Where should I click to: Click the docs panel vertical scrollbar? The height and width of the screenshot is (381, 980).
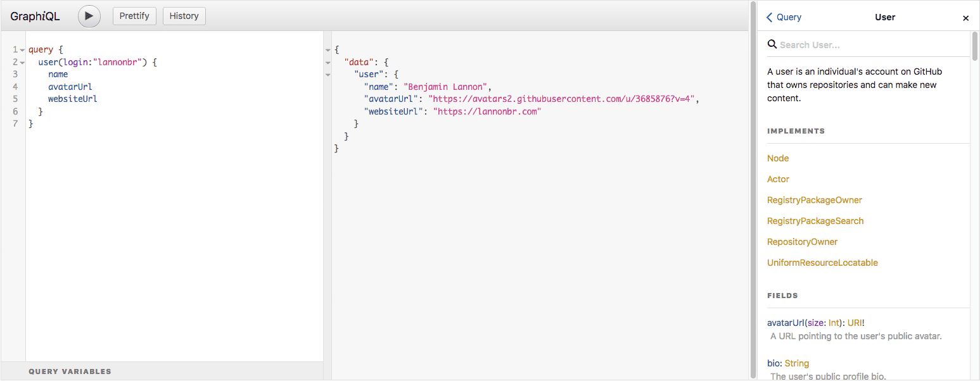[x=974, y=46]
